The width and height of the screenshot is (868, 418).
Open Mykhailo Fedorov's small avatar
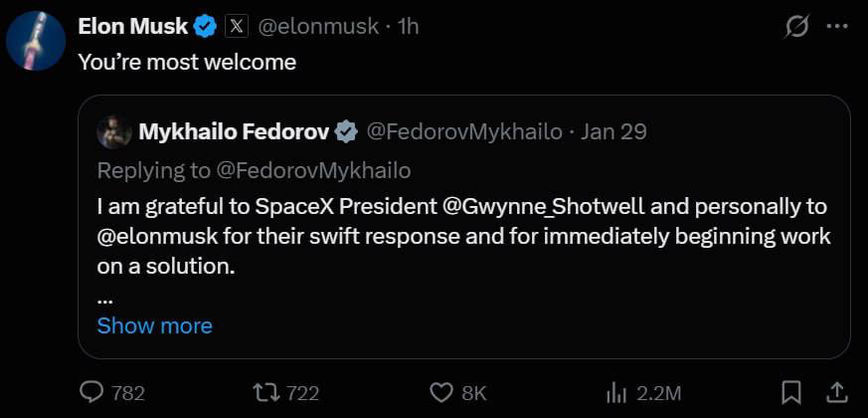coord(115,130)
